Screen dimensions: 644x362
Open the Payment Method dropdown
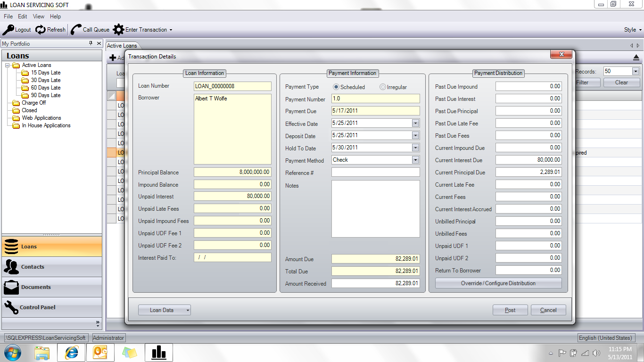pos(415,160)
